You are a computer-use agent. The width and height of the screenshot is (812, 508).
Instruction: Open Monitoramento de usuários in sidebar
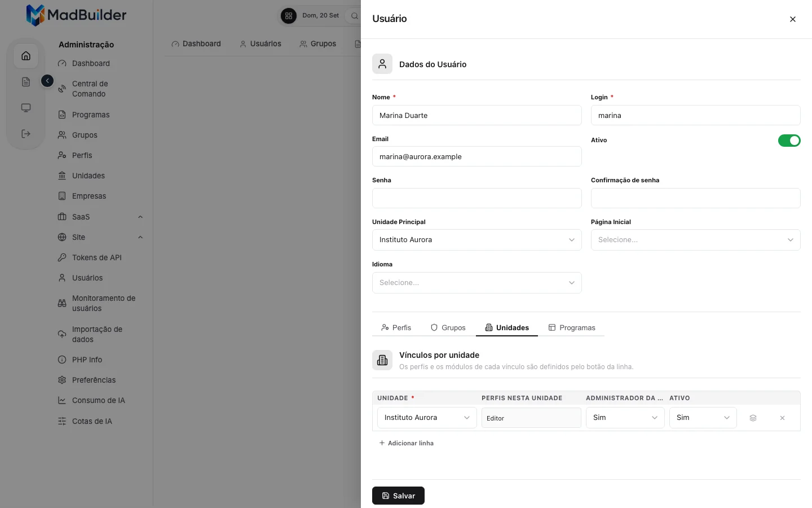click(x=100, y=303)
